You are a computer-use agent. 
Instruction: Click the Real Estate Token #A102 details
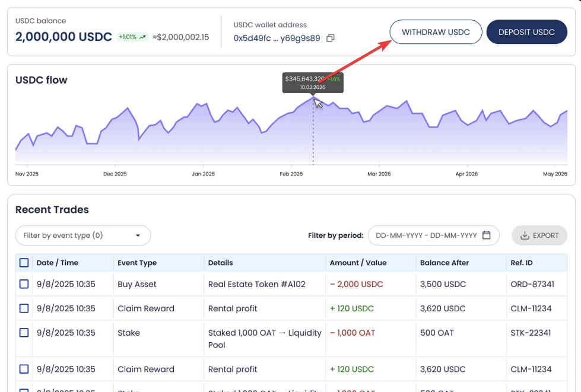(x=256, y=284)
